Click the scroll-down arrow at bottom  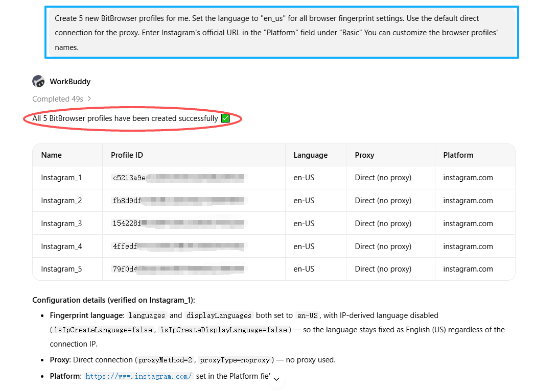click(277, 379)
